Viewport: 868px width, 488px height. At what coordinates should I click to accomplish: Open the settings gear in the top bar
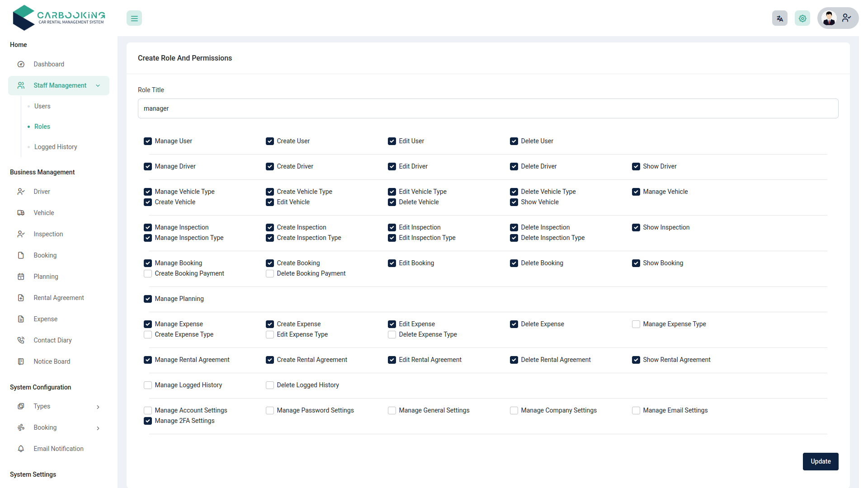[802, 18]
